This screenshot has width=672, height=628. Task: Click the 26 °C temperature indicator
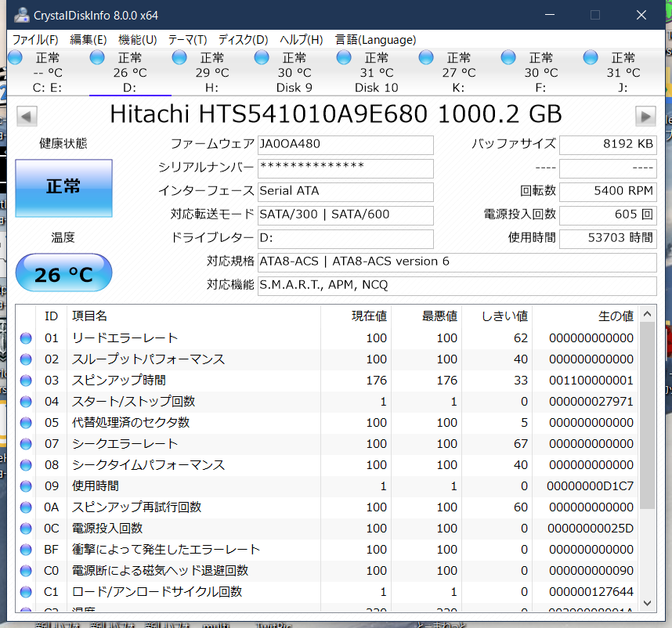pyautogui.click(x=63, y=274)
